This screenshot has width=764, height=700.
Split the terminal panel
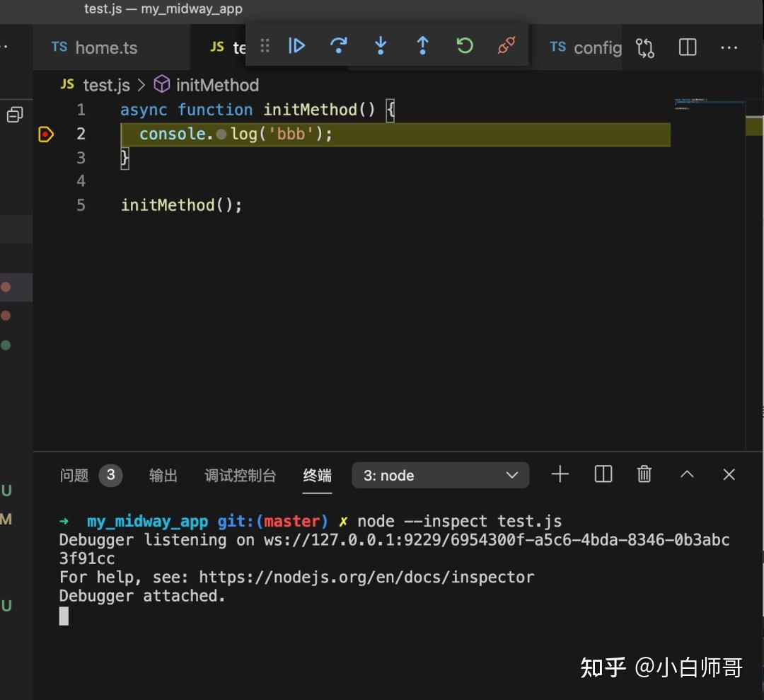(x=603, y=474)
